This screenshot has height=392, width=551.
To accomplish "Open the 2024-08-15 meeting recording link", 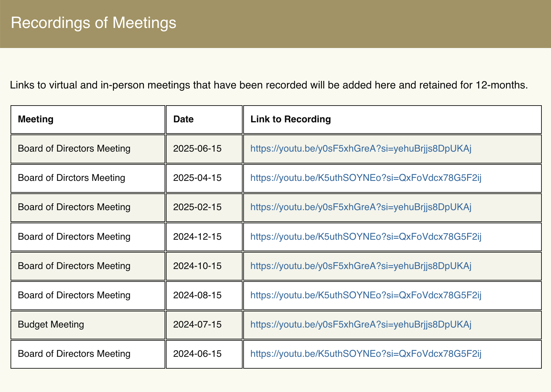I will click(366, 295).
